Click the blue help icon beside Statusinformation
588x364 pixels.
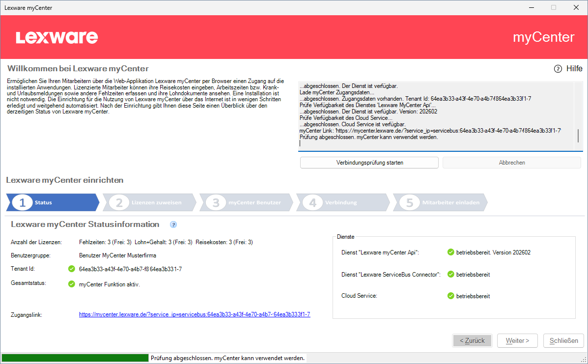click(x=173, y=224)
